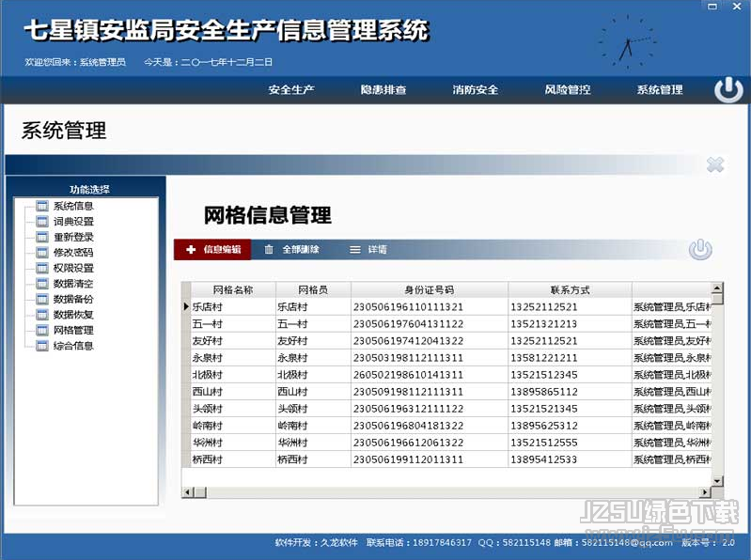Select 综合信息 in function tree

pyautogui.click(x=73, y=346)
